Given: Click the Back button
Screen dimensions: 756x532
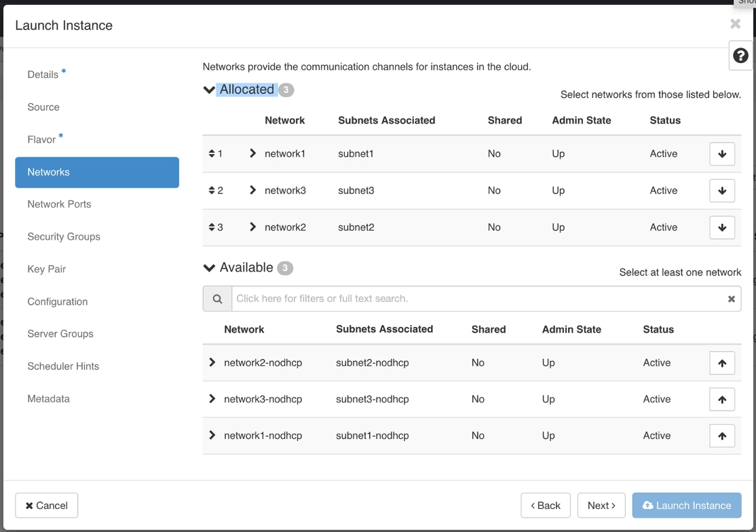Looking at the screenshot, I should pos(546,506).
